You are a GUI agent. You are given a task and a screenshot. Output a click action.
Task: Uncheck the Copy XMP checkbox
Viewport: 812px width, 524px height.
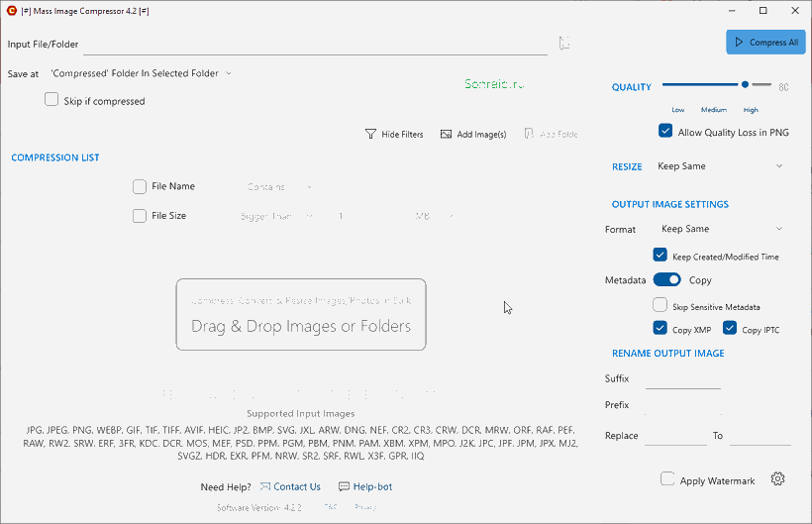coord(660,328)
